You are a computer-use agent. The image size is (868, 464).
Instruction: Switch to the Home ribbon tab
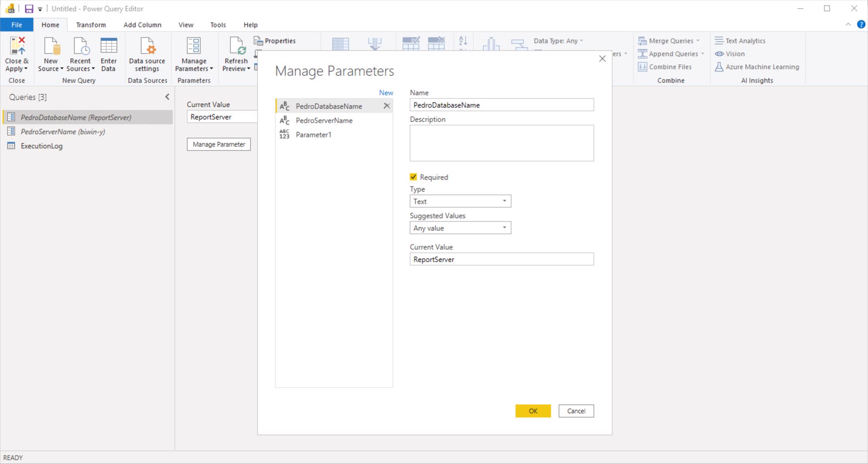tap(50, 25)
